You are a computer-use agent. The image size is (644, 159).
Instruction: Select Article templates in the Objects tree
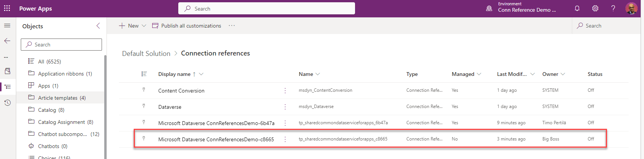(62, 98)
